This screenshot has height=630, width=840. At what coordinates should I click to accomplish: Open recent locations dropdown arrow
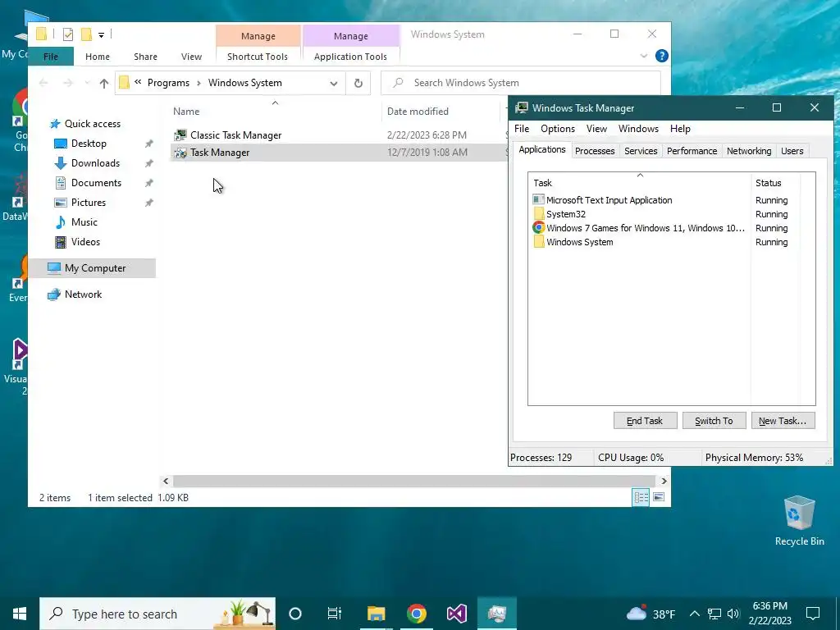tap(87, 83)
